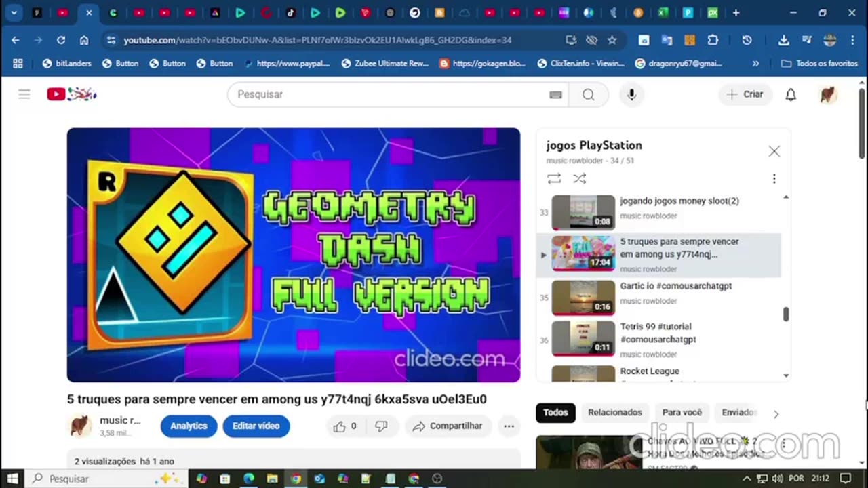Open the Todos os favoritos folder
This screenshot has height=488, width=868.
click(x=820, y=63)
